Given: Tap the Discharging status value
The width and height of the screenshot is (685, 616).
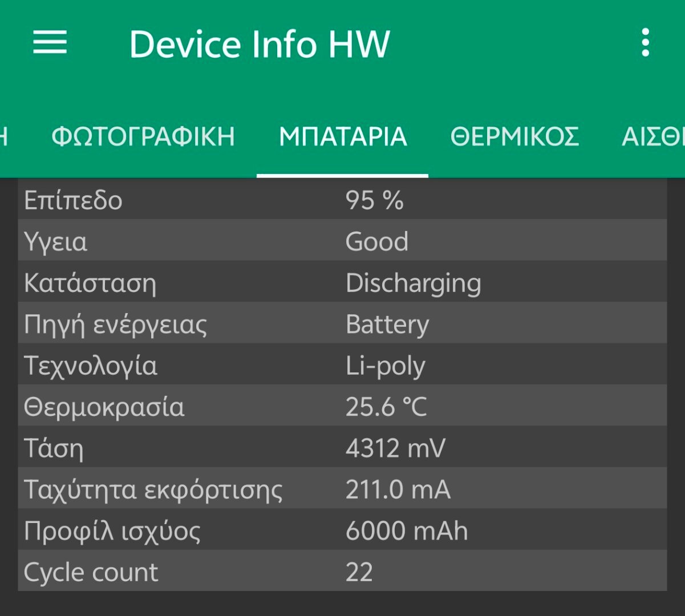Looking at the screenshot, I should click(413, 283).
